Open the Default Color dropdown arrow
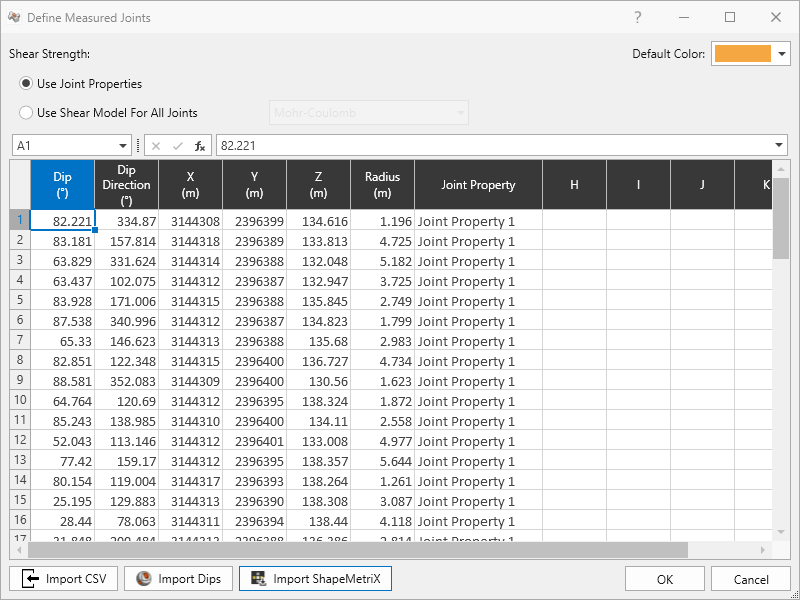The height and width of the screenshot is (600, 800). pyautogui.click(x=782, y=54)
